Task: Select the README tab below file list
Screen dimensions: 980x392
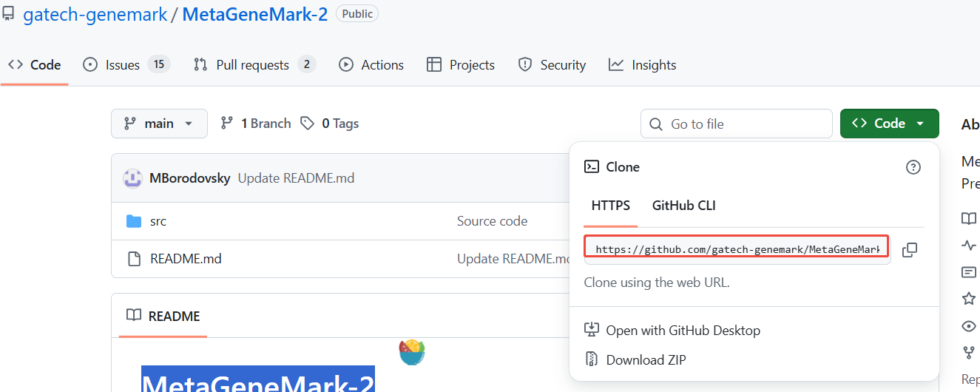Action: pyautogui.click(x=163, y=316)
